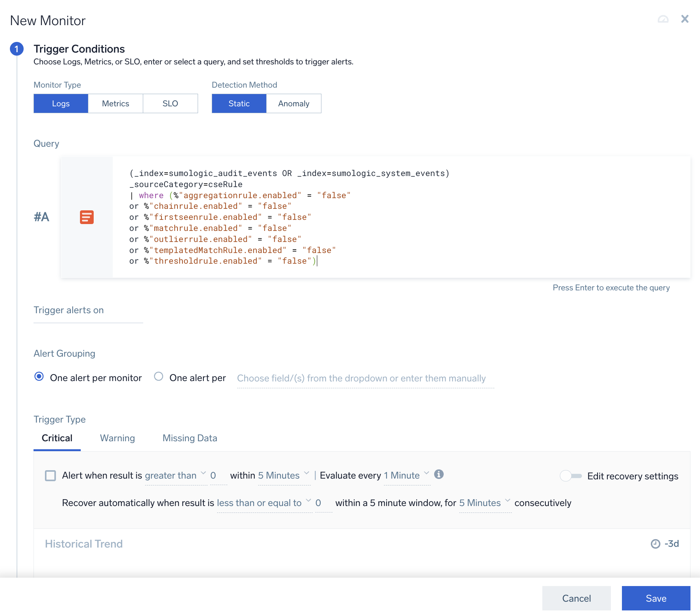700x615 pixels.
Task: Choose the Anomaly detection method
Action: tap(294, 103)
